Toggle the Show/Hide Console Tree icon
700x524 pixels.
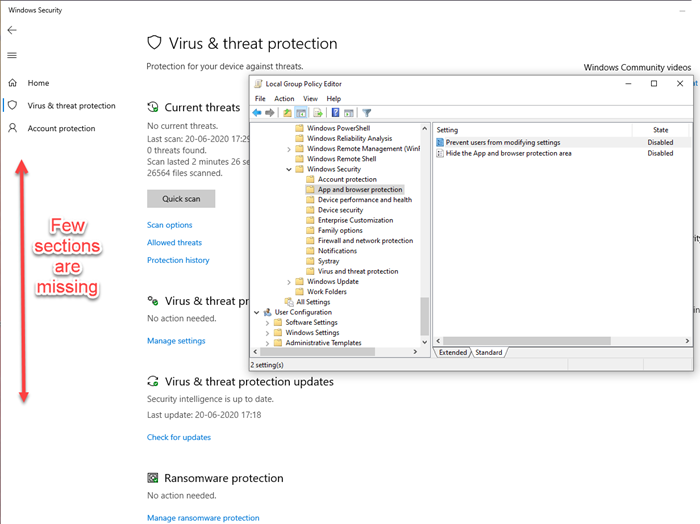(x=301, y=112)
